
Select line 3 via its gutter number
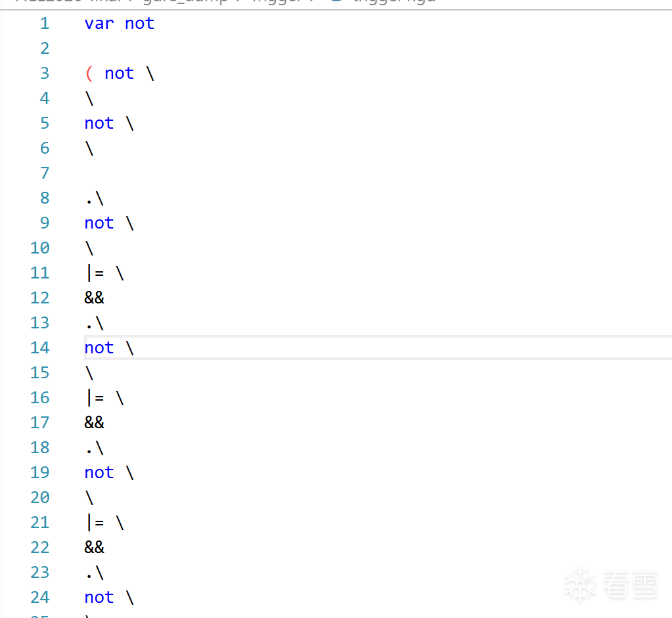(x=45, y=74)
